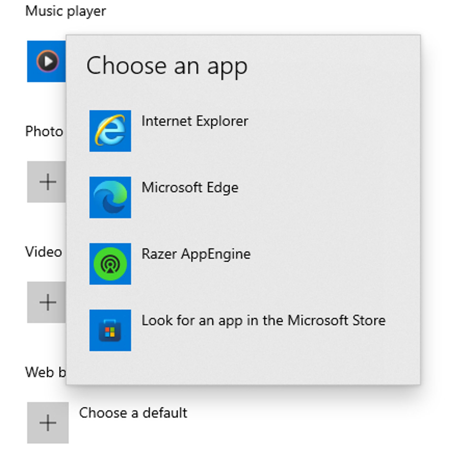The image size is (476, 459).
Task: Click the Choose a default text
Action: (133, 413)
